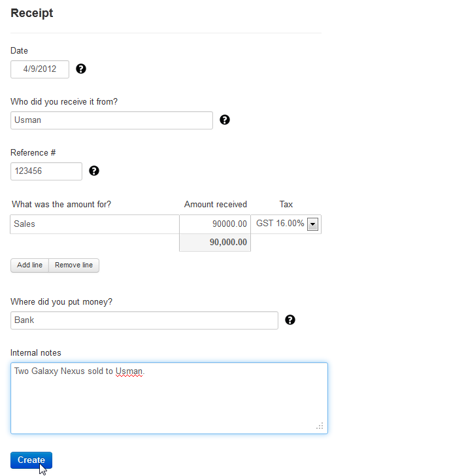The width and height of the screenshot is (464, 476).
Task: Click the 90,000.00 total cell
Action: (215, 243)
